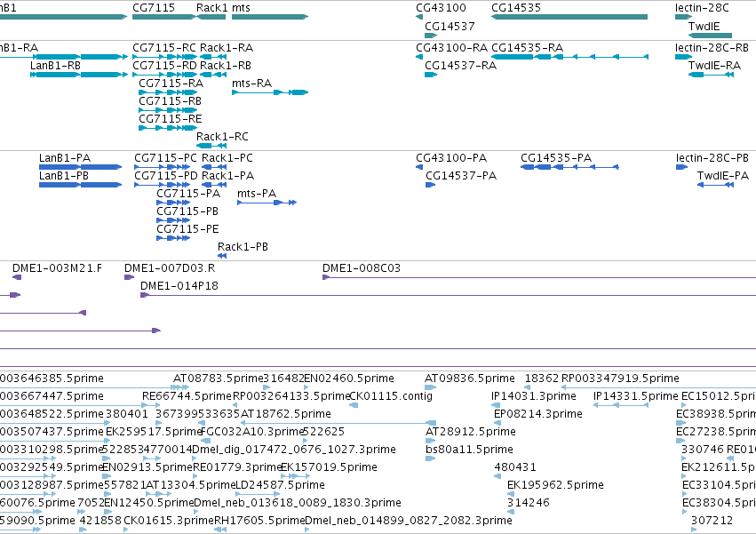This screenshot has width=756, height=534.
Task: Select Dmel_neb_014899_0827_2082.3prime feature
Action: coord(409,521)
